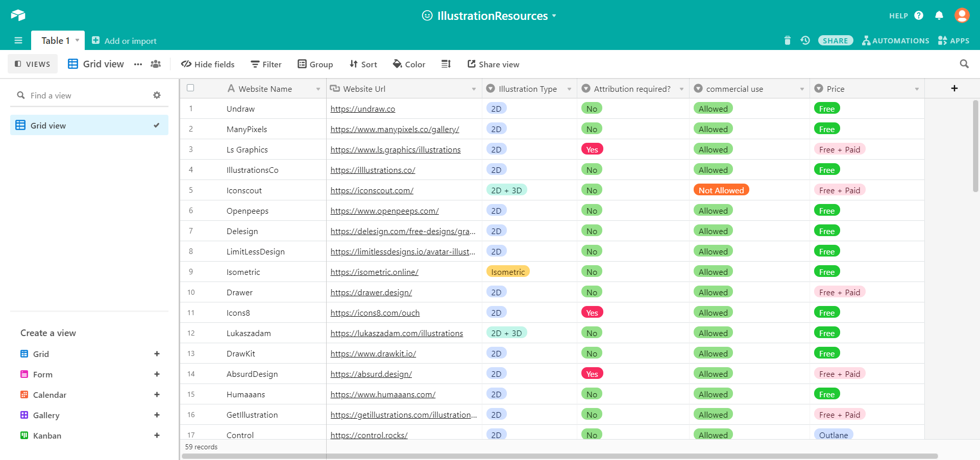Add a new Calendar view plus
This screenshot has width=980, height=460.
pyautogui.click(x=157, y=394)
